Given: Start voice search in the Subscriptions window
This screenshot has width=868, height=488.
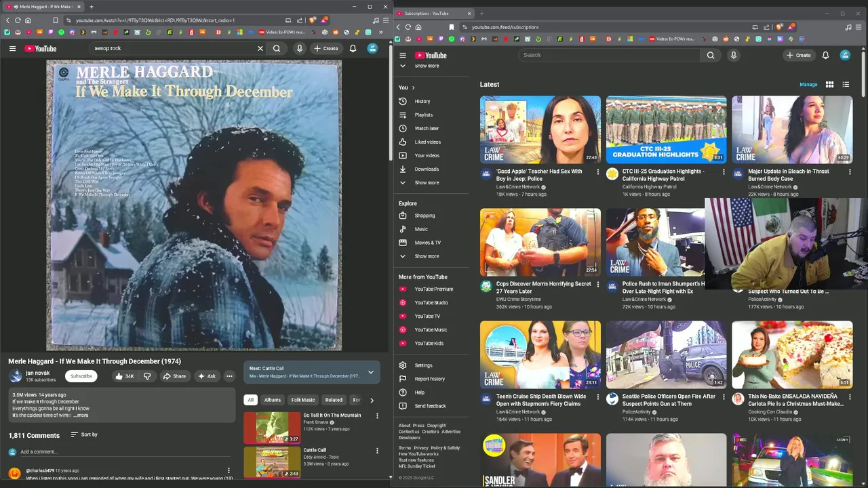Looking at the screenshot, I should (733, 55).
